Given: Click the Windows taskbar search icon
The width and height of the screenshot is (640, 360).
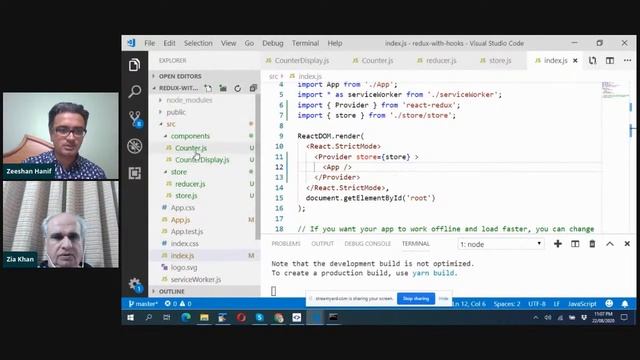Looking at the screenshot, I should [x=149, y=317].
